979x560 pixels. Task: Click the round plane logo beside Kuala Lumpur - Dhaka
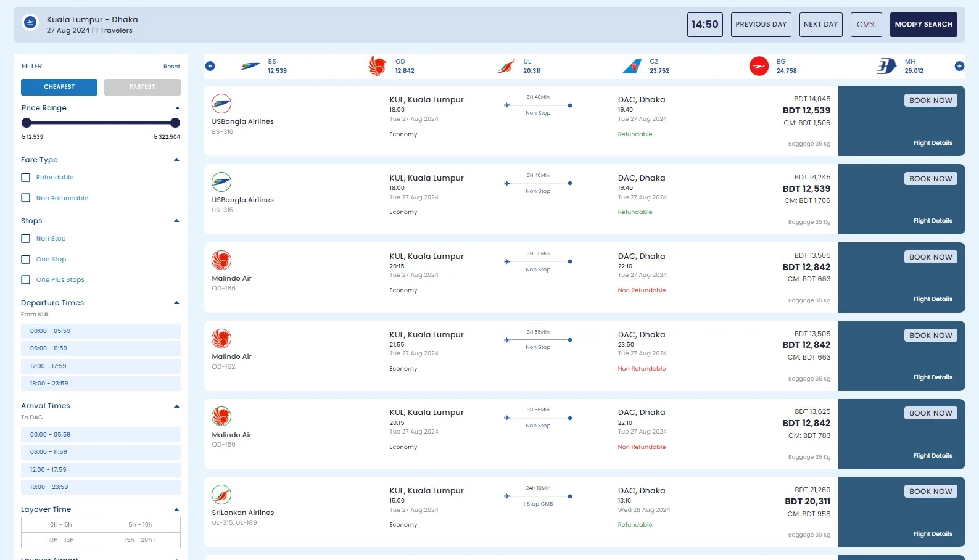coord(30,23)
